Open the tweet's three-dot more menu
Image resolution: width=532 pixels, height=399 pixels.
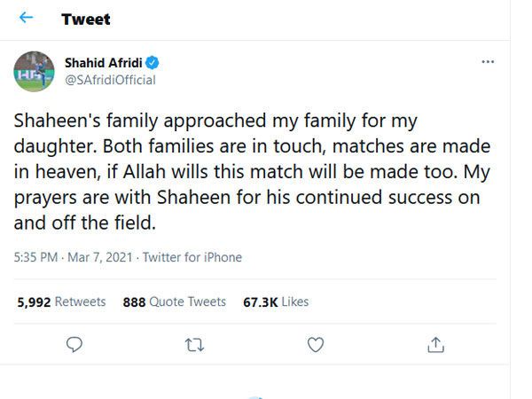(487, 63)
